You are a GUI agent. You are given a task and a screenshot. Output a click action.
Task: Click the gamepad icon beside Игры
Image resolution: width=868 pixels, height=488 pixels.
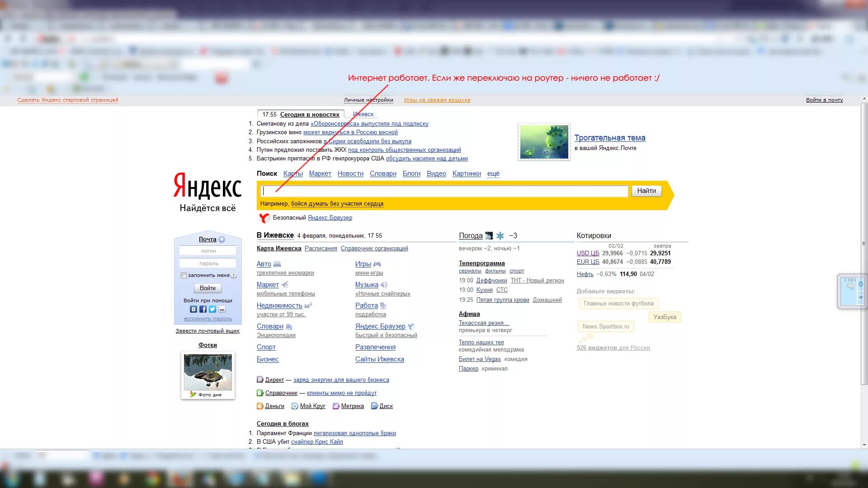tap(377, 264)
